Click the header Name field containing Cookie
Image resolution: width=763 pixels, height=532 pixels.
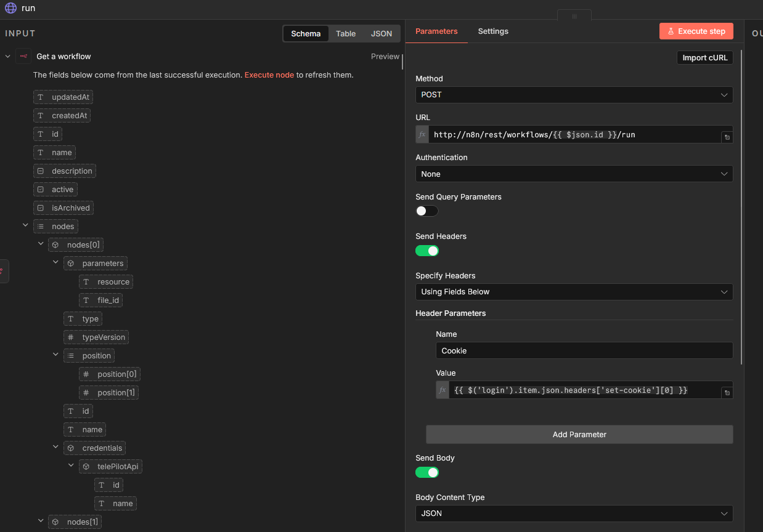point(584,351)
